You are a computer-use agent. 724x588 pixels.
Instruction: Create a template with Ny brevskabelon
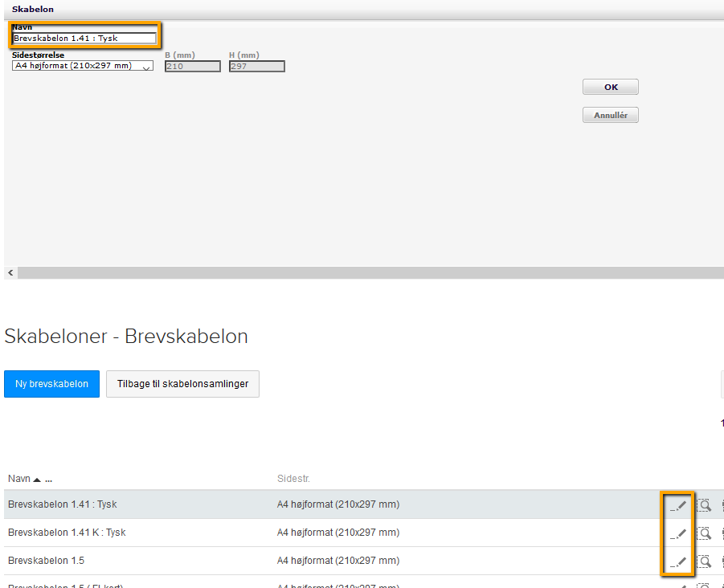click(51, 384)
